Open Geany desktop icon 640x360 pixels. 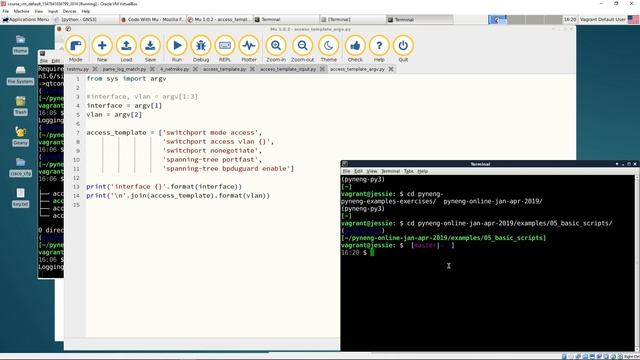tap(20, 136)
